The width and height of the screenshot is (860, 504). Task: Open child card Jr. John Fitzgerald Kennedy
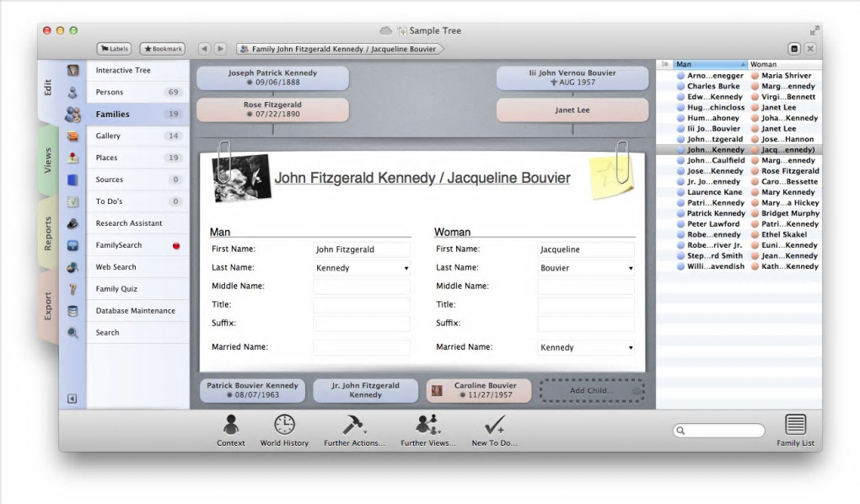pos(365,390)
